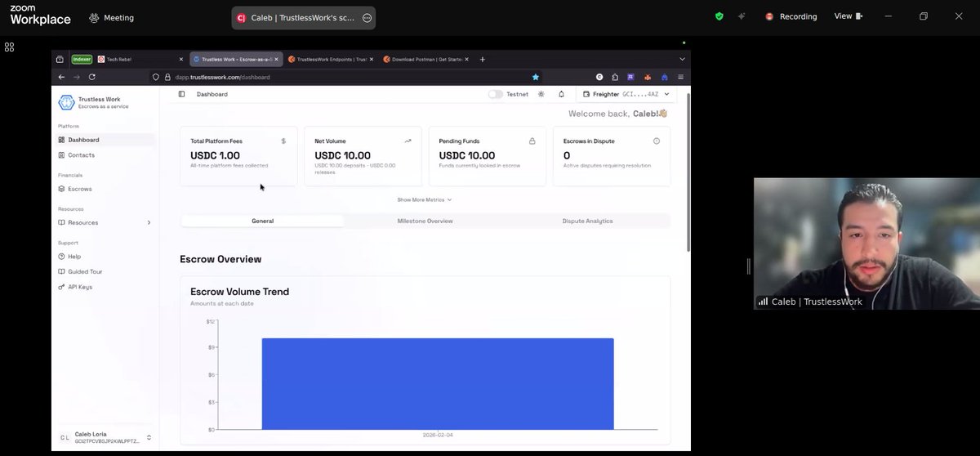Open options for Caleb's screen share

[x=367, y=18]
